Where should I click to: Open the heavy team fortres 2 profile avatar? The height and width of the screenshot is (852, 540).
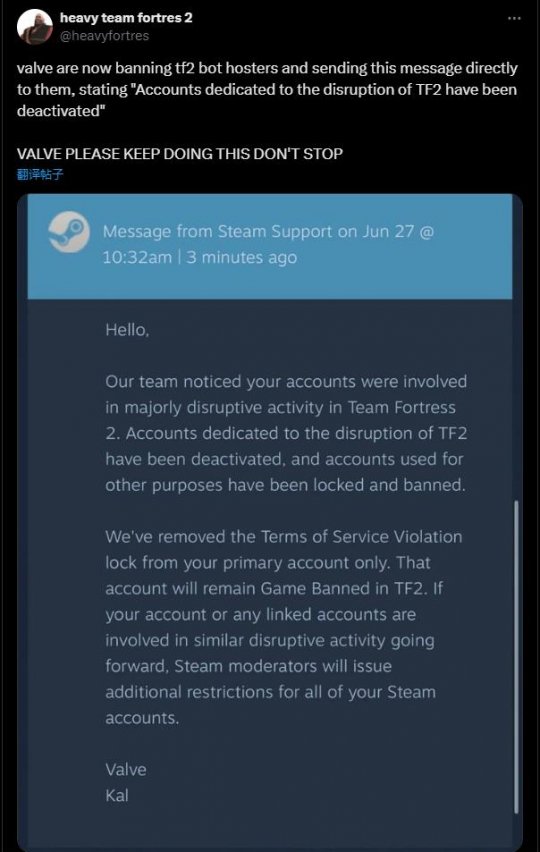click(35, 26)
